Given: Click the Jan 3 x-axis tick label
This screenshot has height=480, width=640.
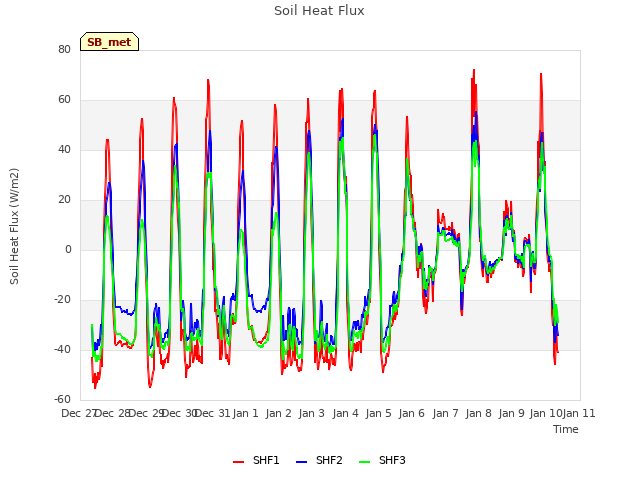Looking at the screenshot, I should point(312,413).
